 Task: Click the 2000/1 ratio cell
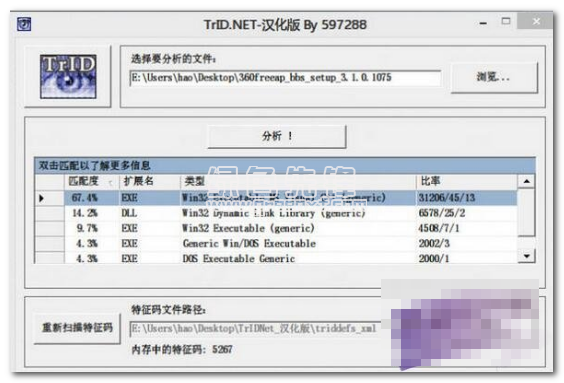point(467,258)
